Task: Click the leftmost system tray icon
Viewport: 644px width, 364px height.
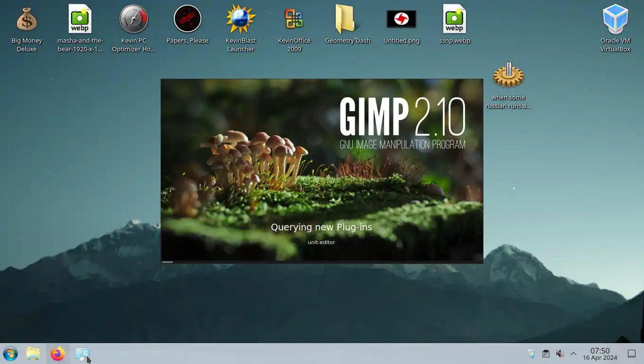Action: tap(531, 354)
